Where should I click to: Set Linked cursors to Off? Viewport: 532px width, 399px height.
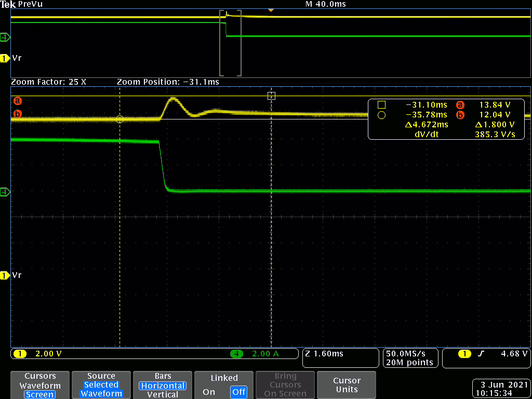point(239,392)
